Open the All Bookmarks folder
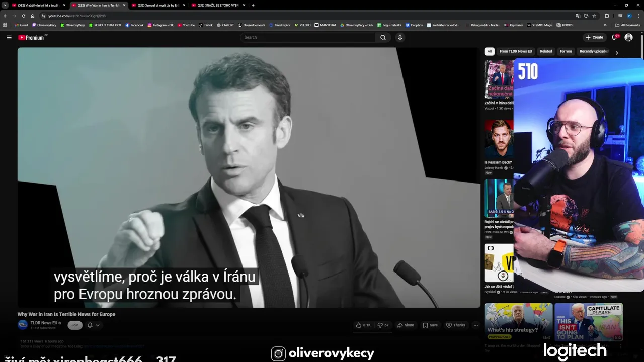Screen dimensions: 644x362 click(x=627, y=25)
